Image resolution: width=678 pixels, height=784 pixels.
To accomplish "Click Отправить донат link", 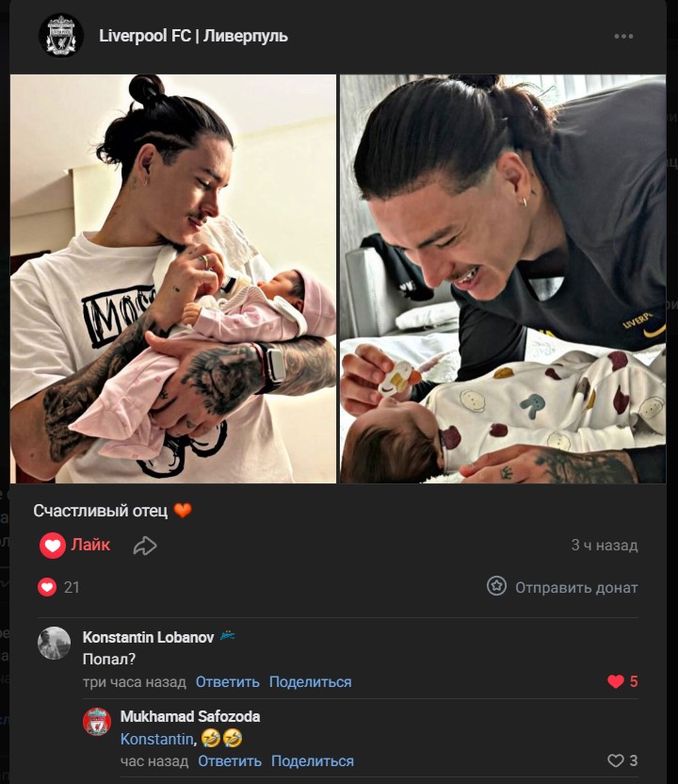I will [x=576, y=587].
